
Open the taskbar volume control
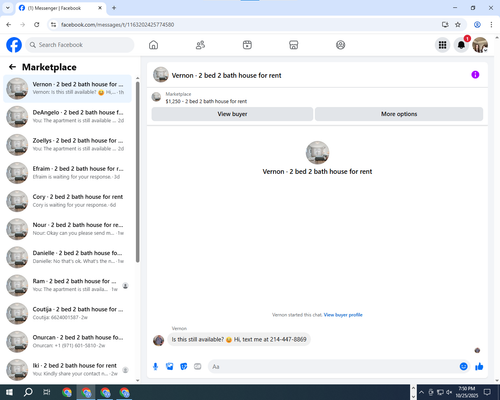(449, 392)
